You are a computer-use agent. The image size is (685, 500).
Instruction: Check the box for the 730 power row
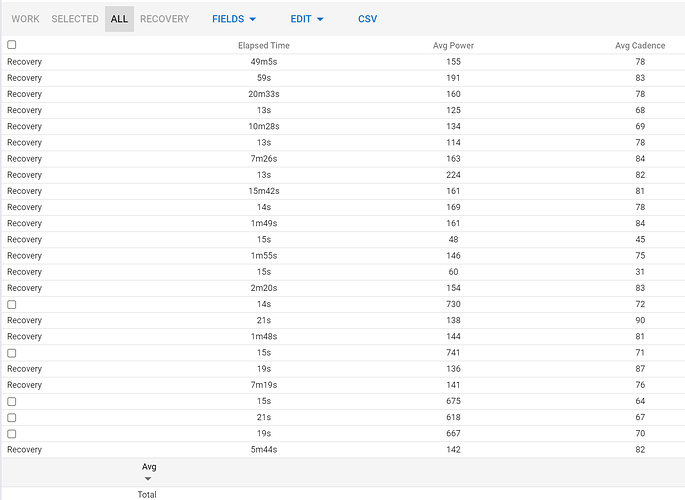(12, 304)
